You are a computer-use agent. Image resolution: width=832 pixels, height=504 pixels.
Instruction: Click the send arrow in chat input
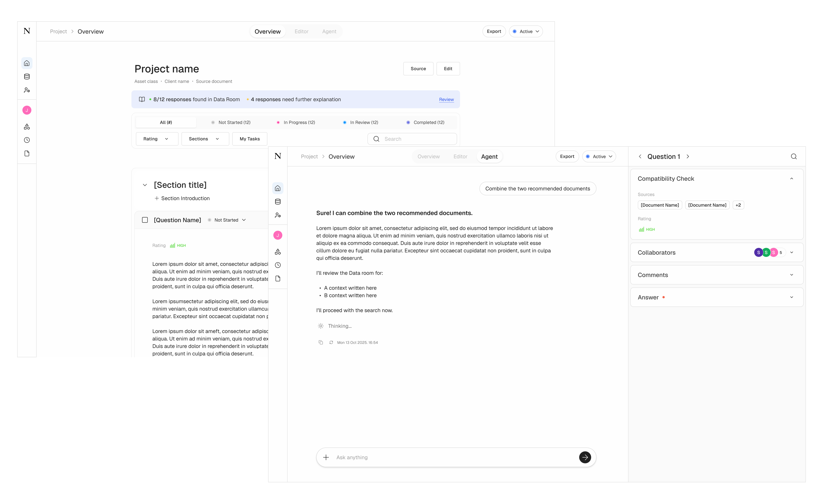[x=585, y=457]
